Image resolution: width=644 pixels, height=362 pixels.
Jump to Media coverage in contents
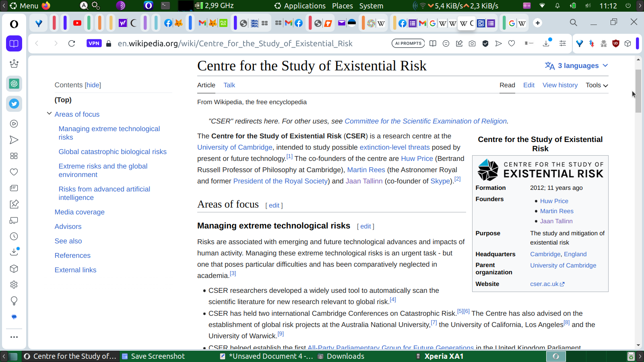click(80, 212)
